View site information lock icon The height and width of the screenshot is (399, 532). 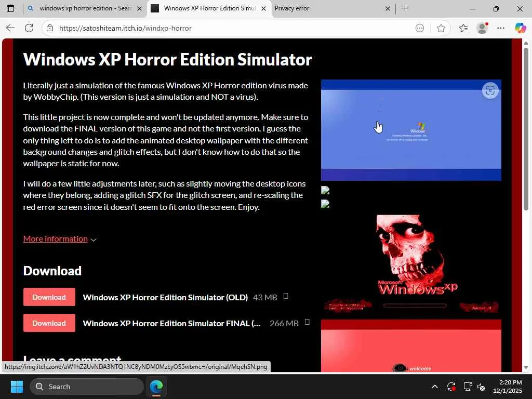pos(50,28)
